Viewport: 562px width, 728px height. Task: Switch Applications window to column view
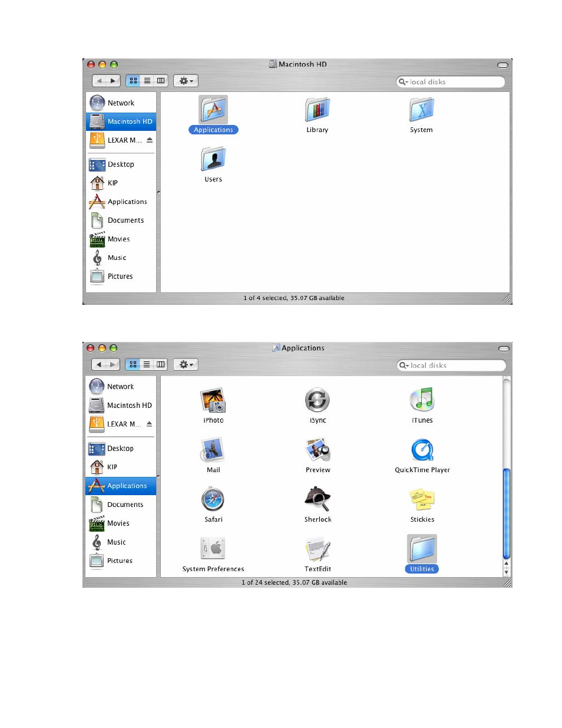tap(161, 365)
